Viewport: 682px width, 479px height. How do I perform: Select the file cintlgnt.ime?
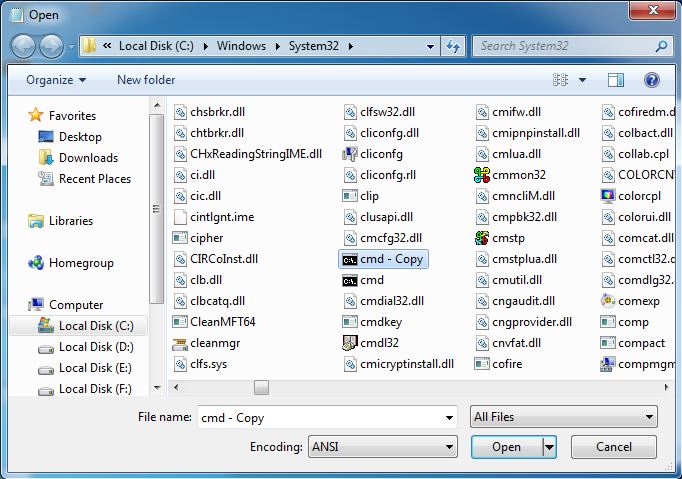[x=214, y=217]
